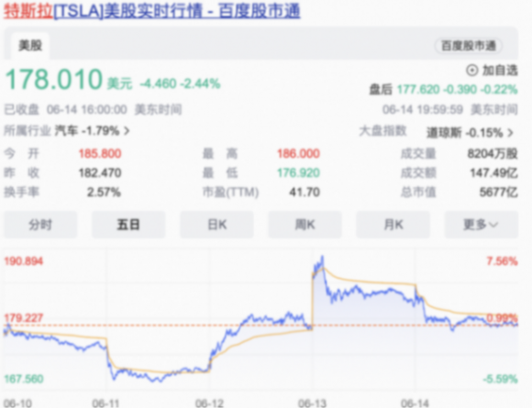Viewport: 532px width, 408px height.
Task: Click the 06-12 date label on axis
Action: [209, 403]
